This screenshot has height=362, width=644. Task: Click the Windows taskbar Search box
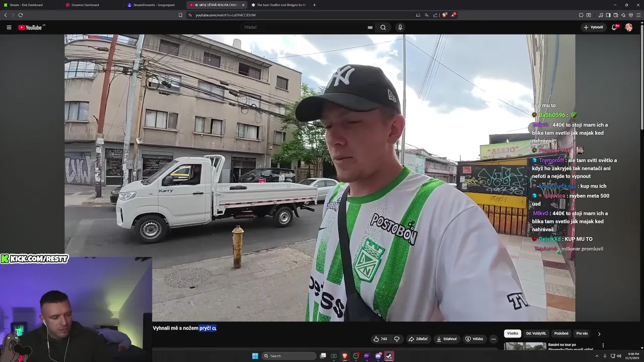point(289,356)
